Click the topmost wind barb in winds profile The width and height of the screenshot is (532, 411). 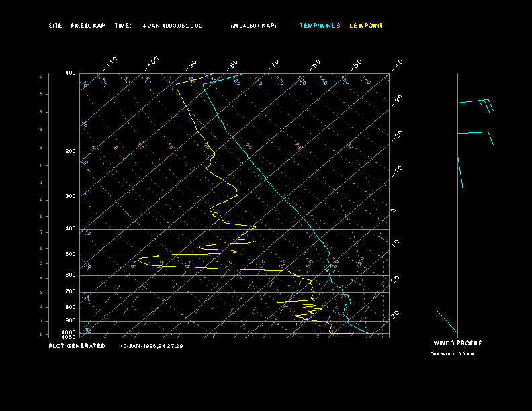click(x=476, y=103)
